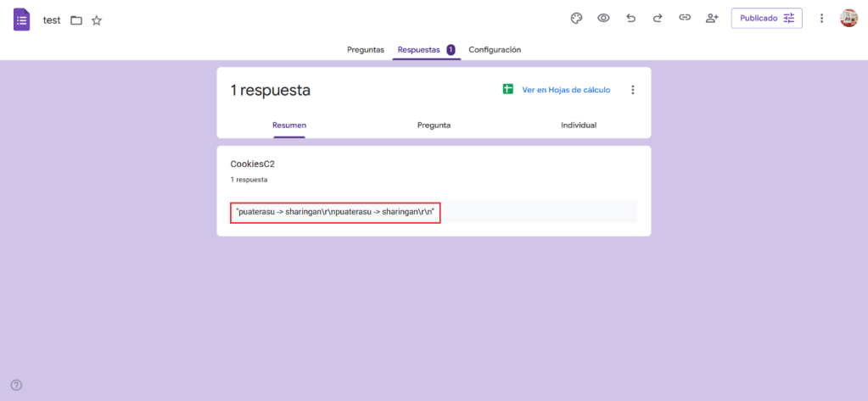868x401 pixels.
Task: Star the test form
Action: [97, 19]
